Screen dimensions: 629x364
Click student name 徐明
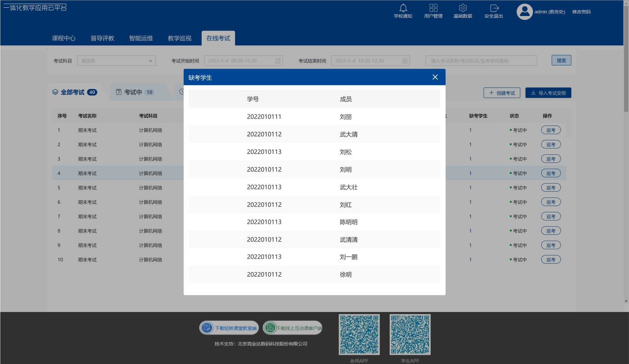345,275
